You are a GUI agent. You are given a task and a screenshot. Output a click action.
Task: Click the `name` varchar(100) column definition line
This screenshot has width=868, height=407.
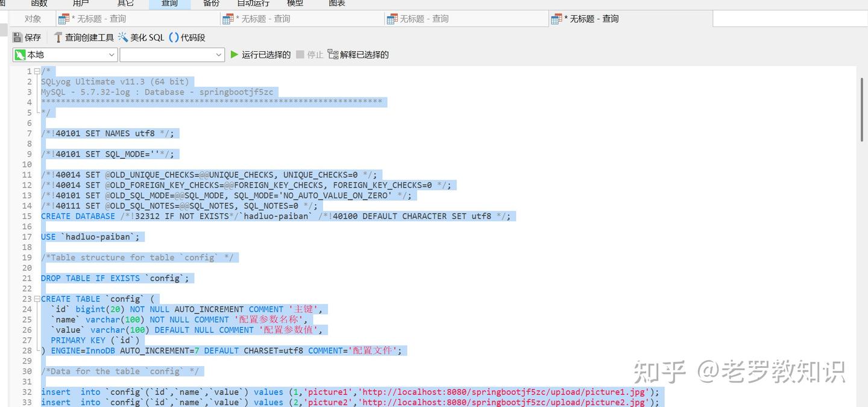(179, 319)
